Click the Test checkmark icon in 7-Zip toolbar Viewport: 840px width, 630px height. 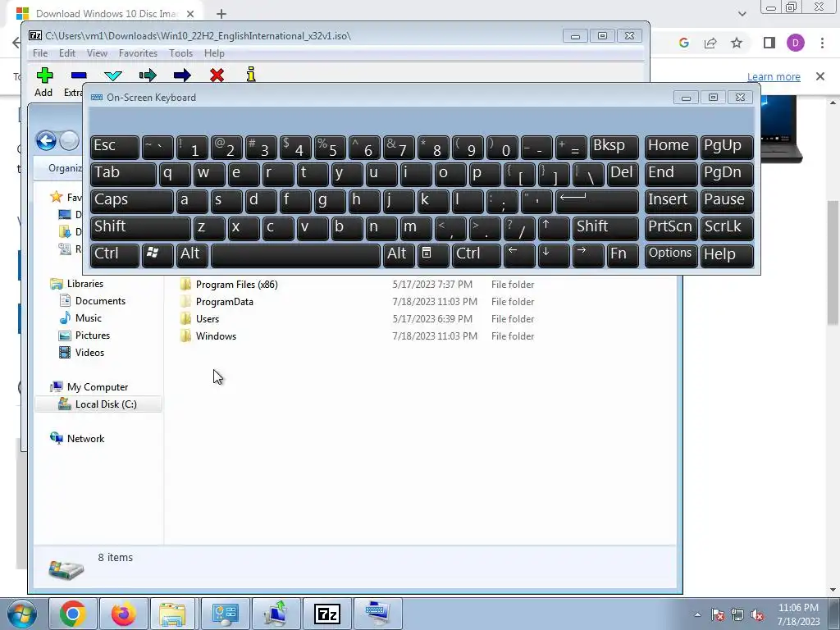pos(113,75)
